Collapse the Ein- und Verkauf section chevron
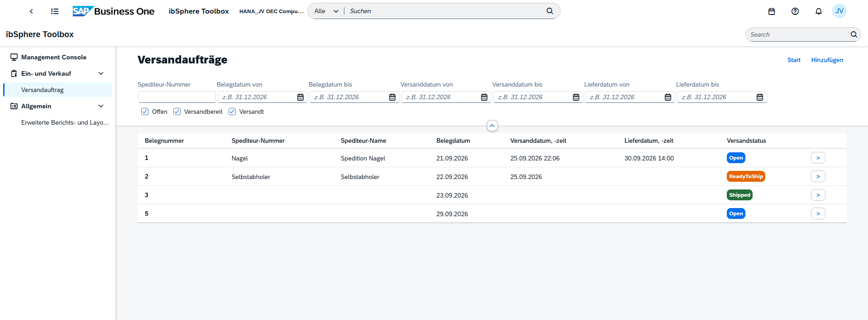 pos(101,73)
